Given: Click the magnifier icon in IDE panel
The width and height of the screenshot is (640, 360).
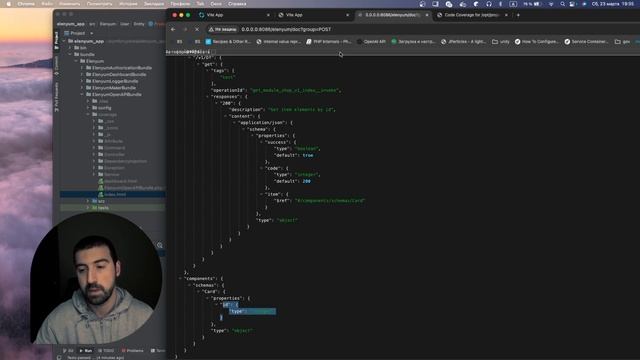Looking at the screenshot, I should (x=160, y=245).
